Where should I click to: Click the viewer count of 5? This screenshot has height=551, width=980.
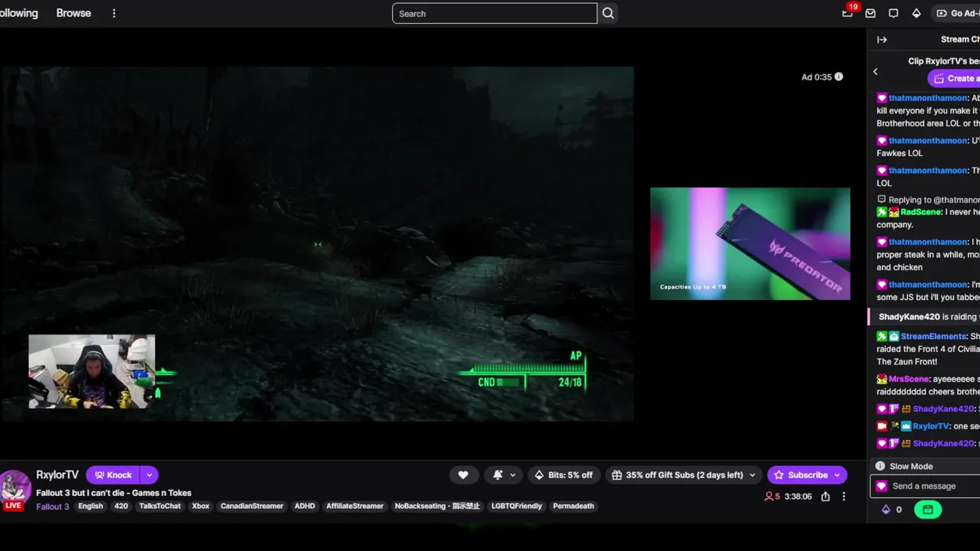[x=772, y=497]
